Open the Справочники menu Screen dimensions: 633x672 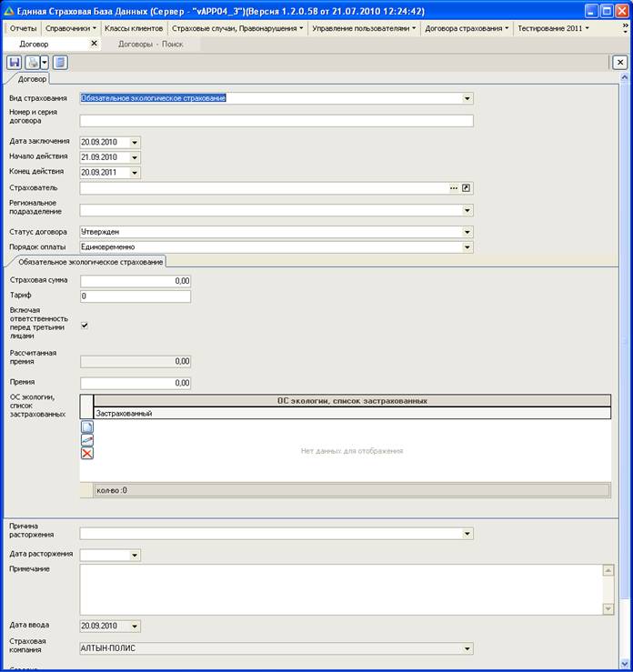pyautogui.click(x=69, y=28)
